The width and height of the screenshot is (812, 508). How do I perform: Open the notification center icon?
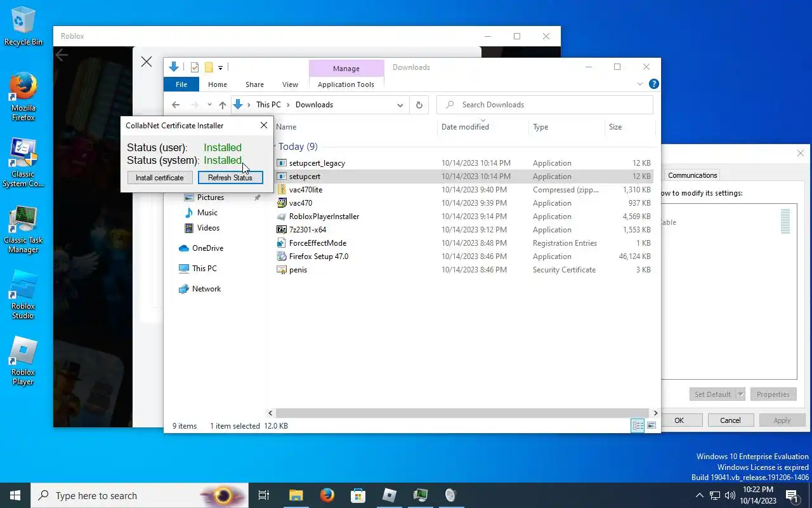pyautogui.click(x=792, y=495)
